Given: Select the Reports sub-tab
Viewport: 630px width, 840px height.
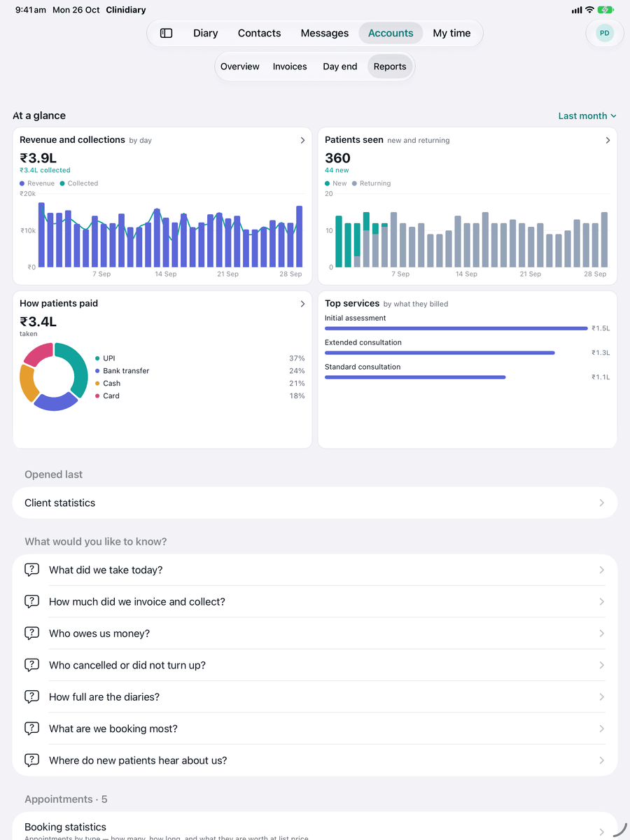Looking at the screenshot, I should click(390, 66).
